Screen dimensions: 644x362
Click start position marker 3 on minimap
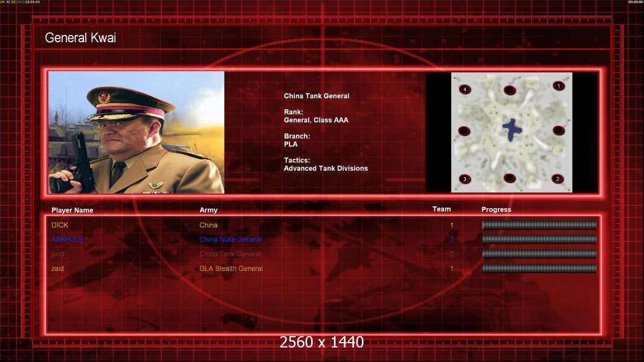tap(465, 179)
